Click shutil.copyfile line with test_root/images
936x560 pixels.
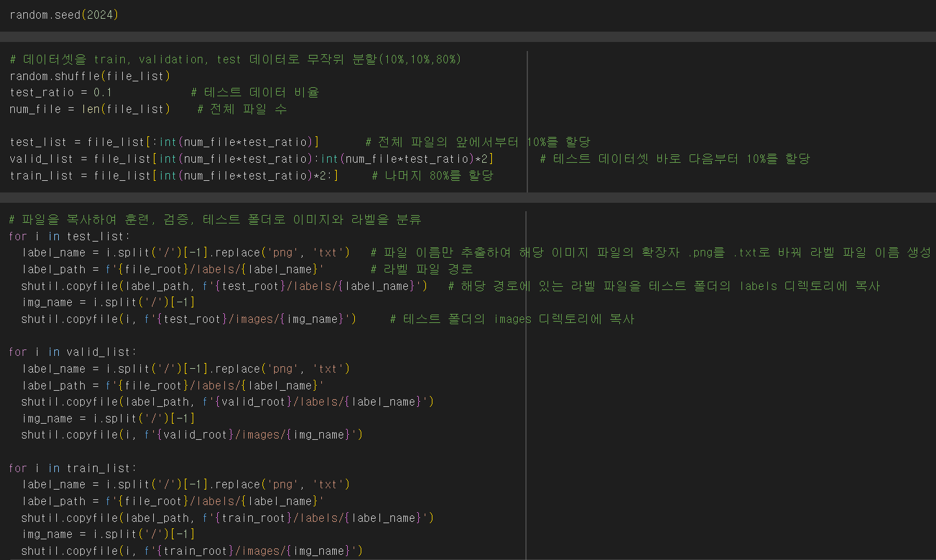pos(189,319)
